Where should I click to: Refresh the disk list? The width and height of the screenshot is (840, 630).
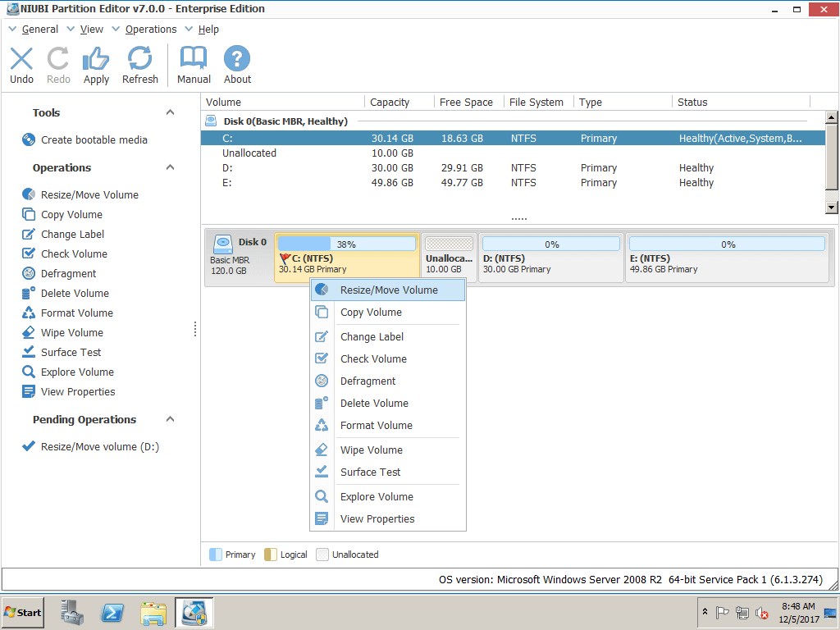pos(139,59)
